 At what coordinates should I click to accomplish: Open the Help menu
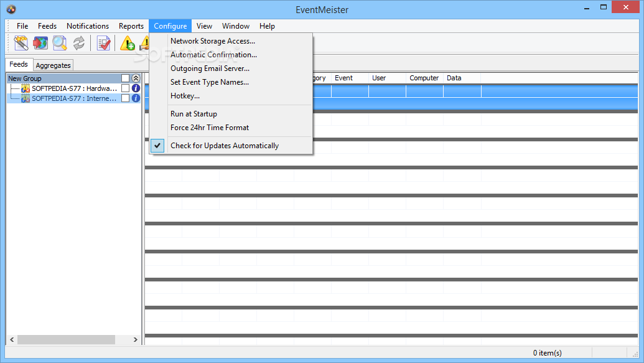coord(267,26)
